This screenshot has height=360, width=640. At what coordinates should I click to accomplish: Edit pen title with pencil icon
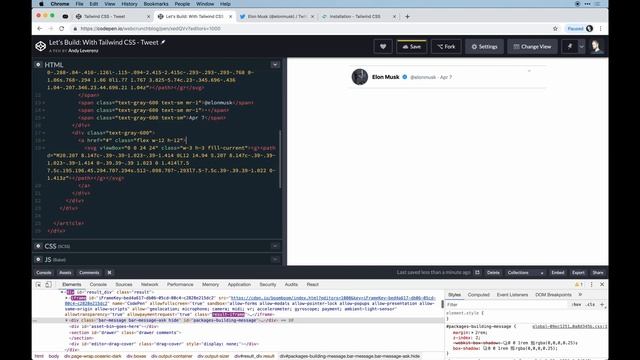pyautogui.click(x=163, y=42)
